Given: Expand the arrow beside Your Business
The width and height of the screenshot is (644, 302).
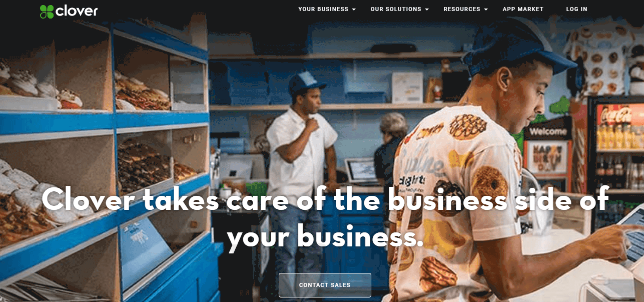Looking at the screenshot, I should 354,10.
